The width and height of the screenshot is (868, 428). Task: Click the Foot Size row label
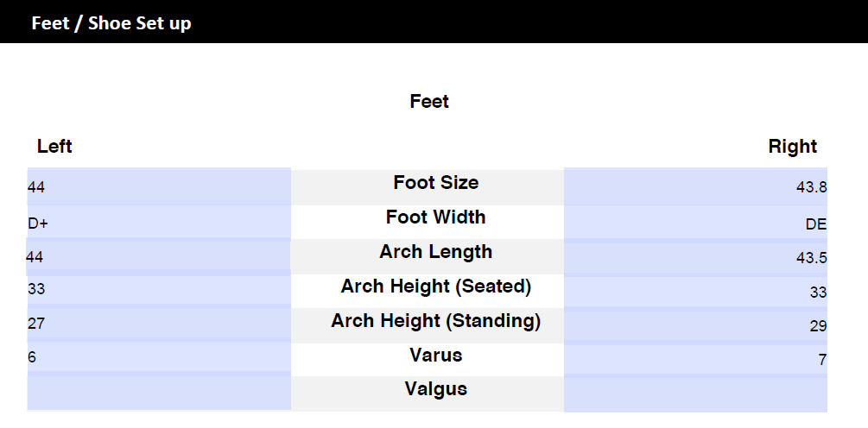click(435, 182)
